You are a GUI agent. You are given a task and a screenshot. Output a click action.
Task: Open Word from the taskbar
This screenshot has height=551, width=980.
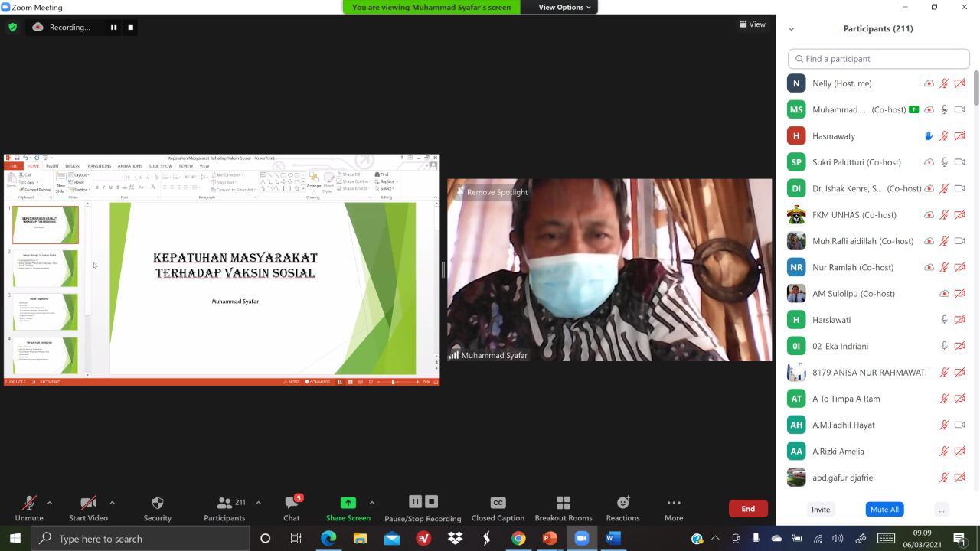tap(612, 539)
